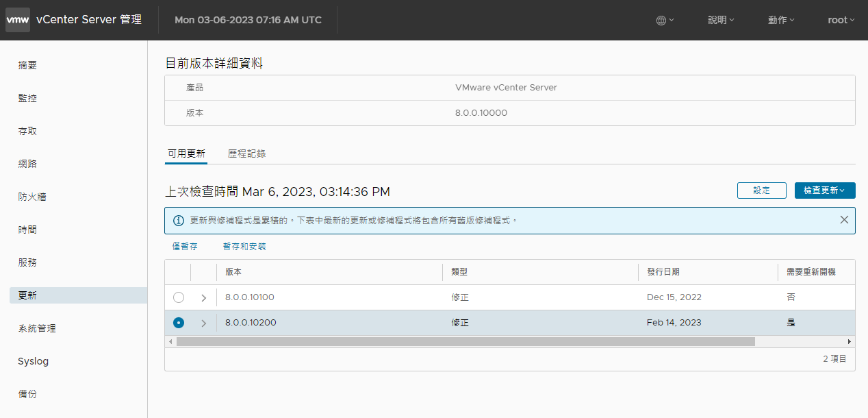This screenshot has height=418, width=868.
Task: Click the product value VMware vCenter Server
Action: point(506,88)
